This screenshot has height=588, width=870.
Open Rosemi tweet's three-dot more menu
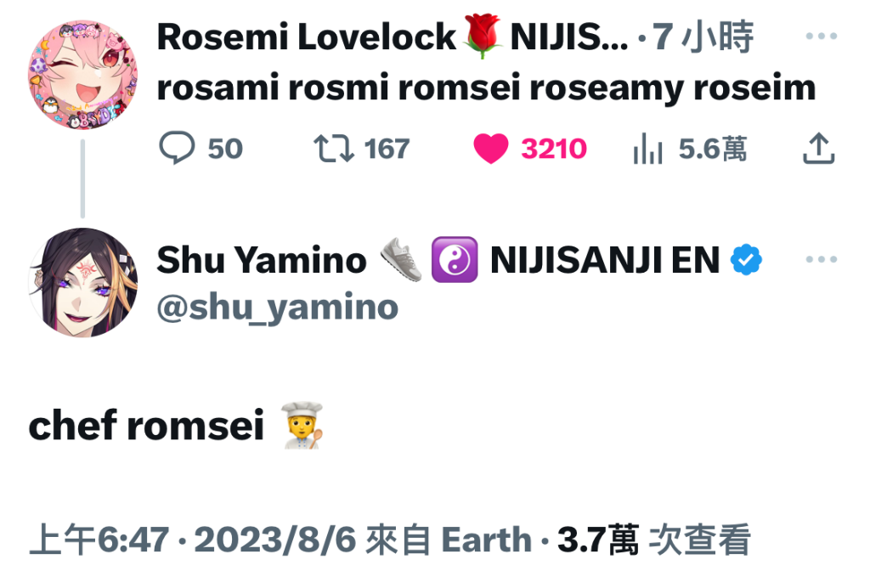click(822, 36)
